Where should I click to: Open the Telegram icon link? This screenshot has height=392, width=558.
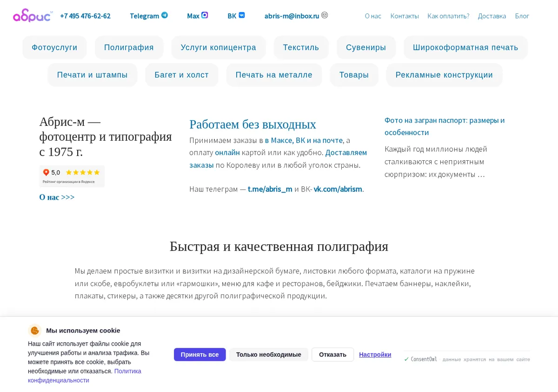click(x=165, y=15)
